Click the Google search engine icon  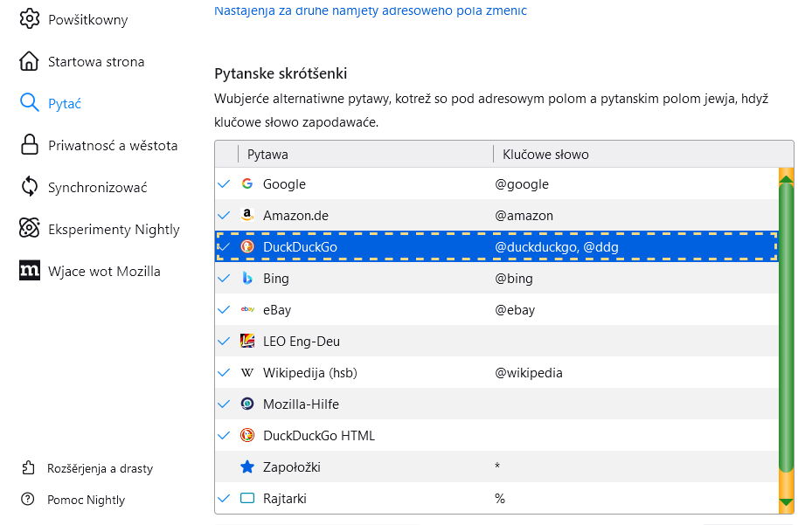[247, 184]
